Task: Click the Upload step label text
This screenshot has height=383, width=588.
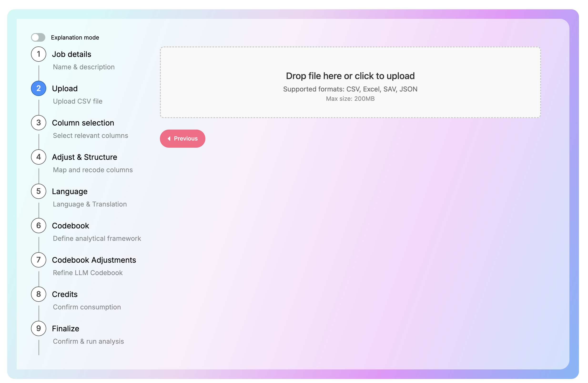Action: coord(65,88)
